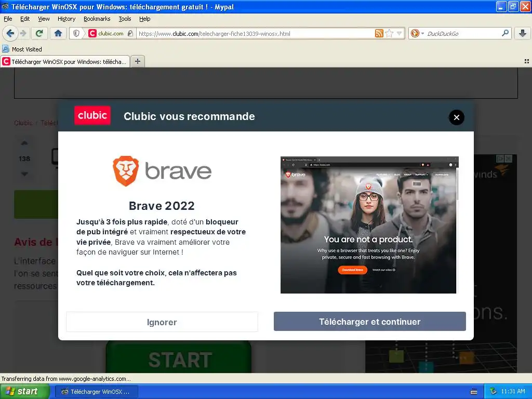Close the Clubic recommendation popup
Image resolution: width=532 pixels, height=399 pixels.
tap(456, 117)
